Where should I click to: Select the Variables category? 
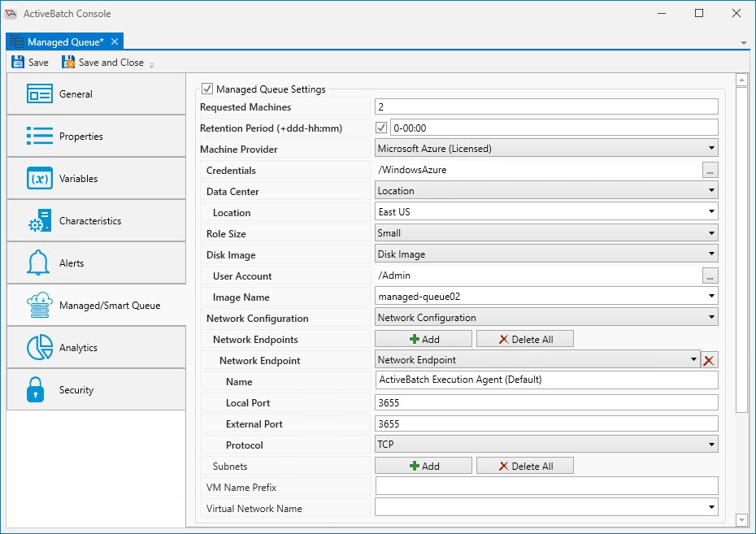coord(97,178)
